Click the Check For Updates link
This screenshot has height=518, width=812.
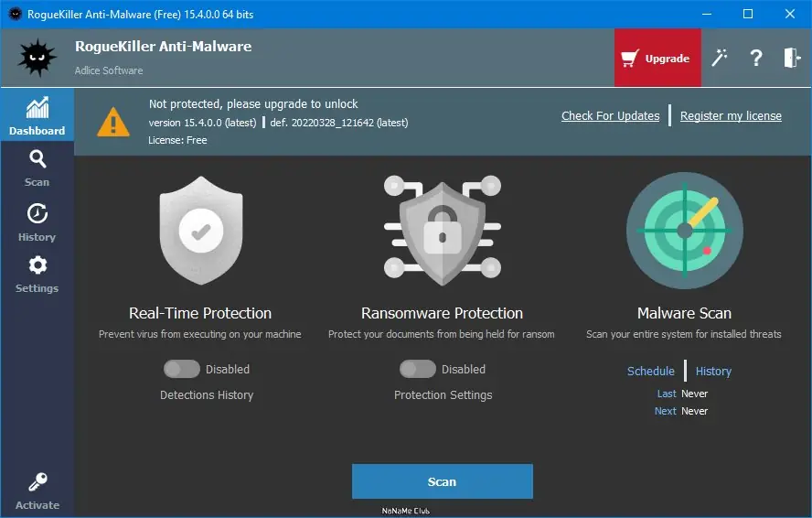pos(610,116)
